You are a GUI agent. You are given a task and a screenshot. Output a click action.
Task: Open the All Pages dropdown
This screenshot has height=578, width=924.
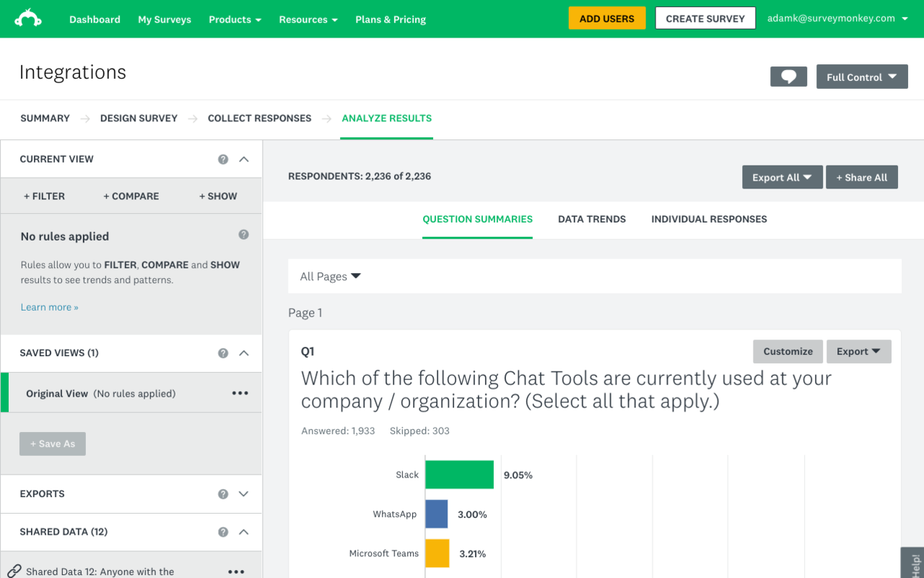tap(329, 276)
